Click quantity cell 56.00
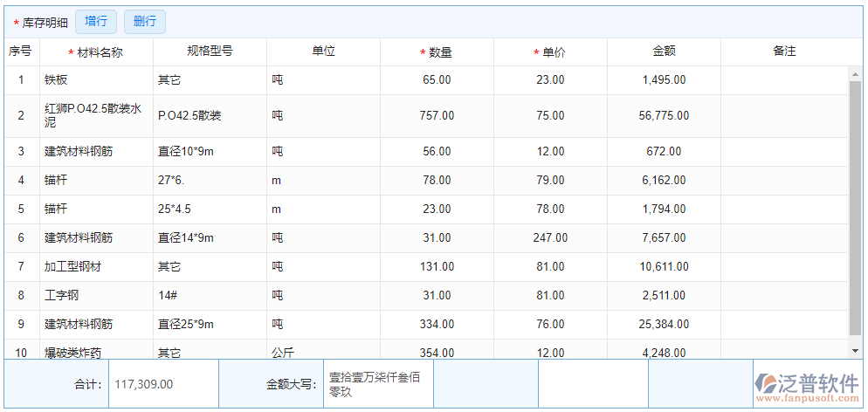This screenshot has height=412, width=868. pos(437,152)
